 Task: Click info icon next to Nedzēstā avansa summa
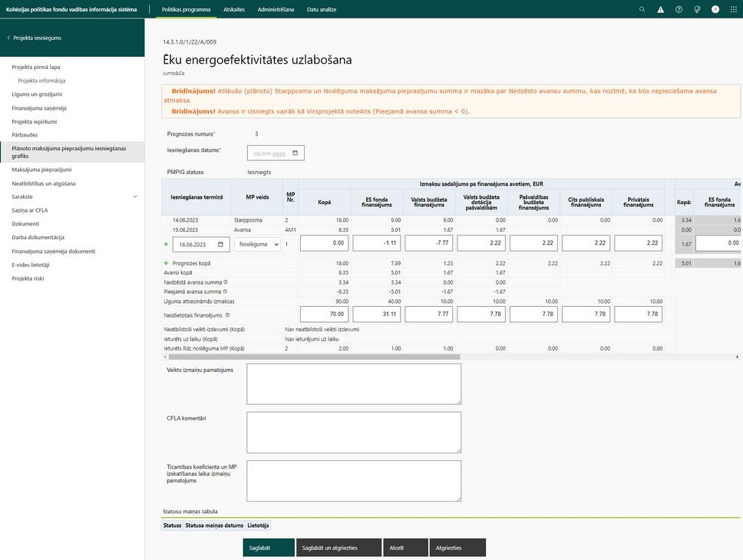[x=226, y=282]
